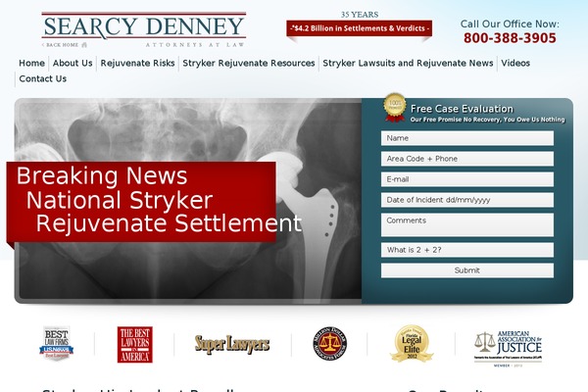Click the Florida Legal Elite 2012 badge

tap(412, 344)
